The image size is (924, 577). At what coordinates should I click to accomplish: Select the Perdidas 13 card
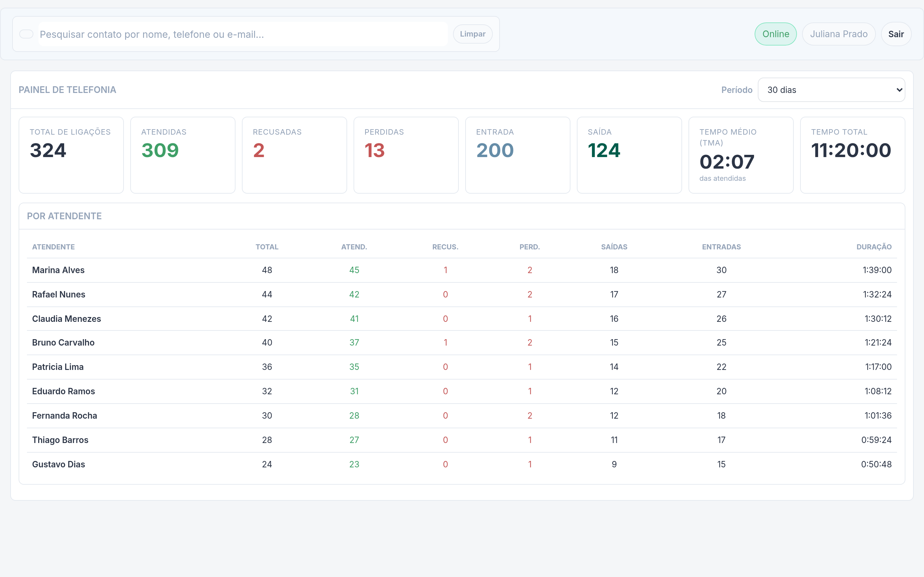[x=406, y=155]
